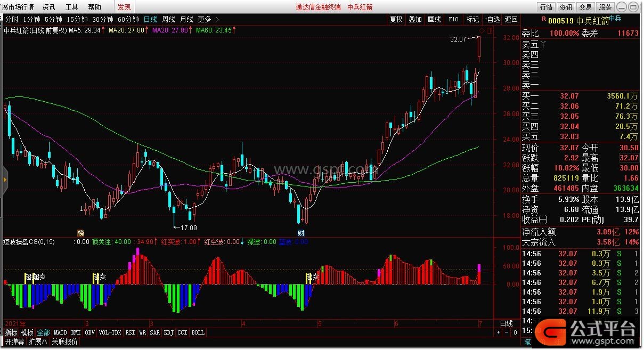Switch to the RSI indicator
The height and width of the screenshot is (350, 644).
pos(130,332)
